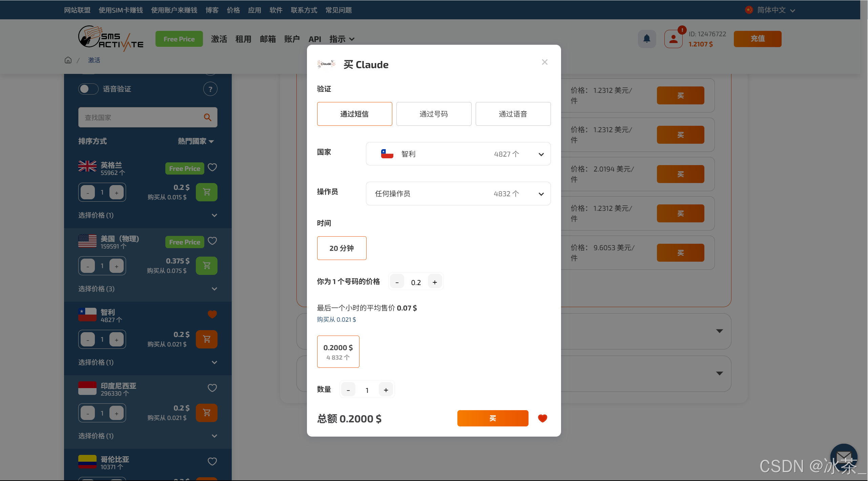The width and height of the screenshot is (868, 481).
Task: Click help question mark beside voice verification
Action: (x=210, y=89)
